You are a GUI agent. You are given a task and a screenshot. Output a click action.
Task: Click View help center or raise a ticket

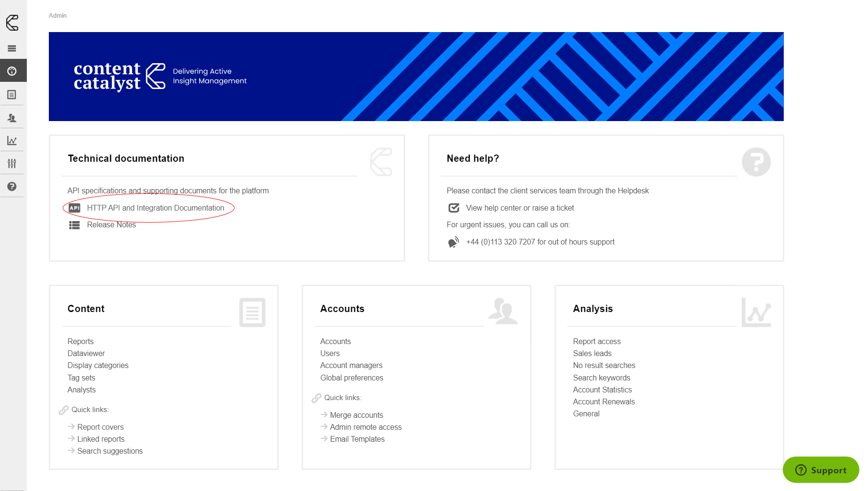coord(519,208)
